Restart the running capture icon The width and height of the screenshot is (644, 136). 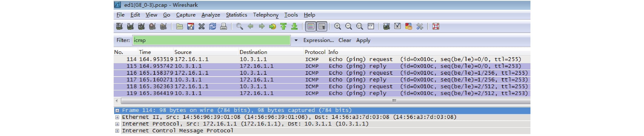(x=163, y=26)
